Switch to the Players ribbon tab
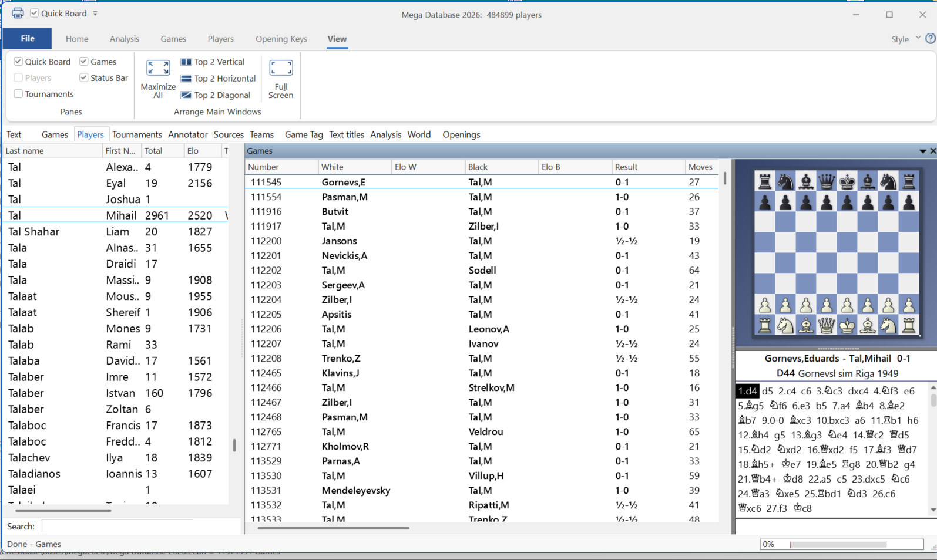 pyautogui.click(x=220, y=39)
